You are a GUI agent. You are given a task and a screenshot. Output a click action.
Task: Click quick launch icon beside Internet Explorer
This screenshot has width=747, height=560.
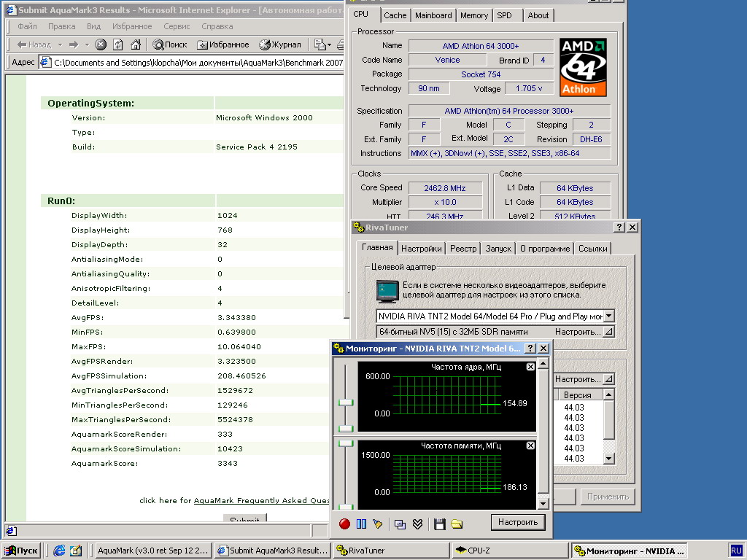coord(76,551)
